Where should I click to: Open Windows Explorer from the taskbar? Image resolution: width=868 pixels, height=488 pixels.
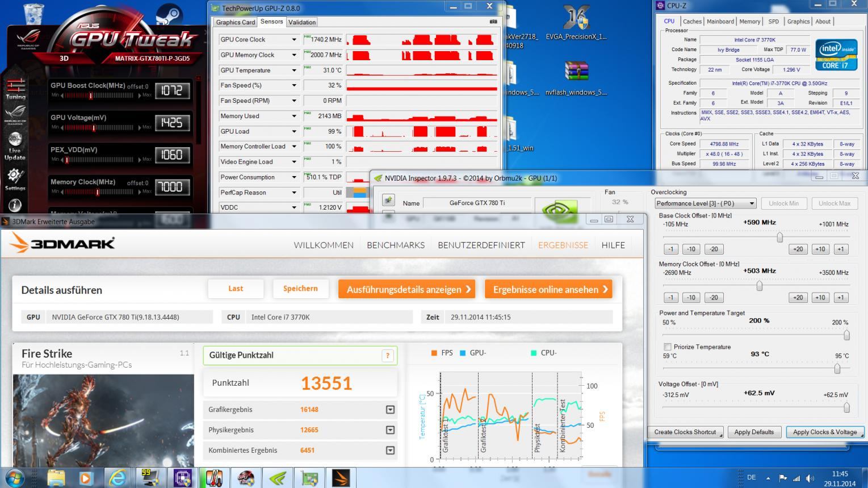(56, 478)
